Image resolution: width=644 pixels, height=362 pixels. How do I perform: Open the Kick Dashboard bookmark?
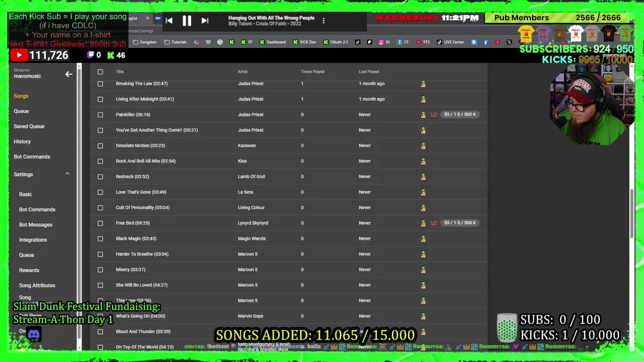(x=273, y=42)
